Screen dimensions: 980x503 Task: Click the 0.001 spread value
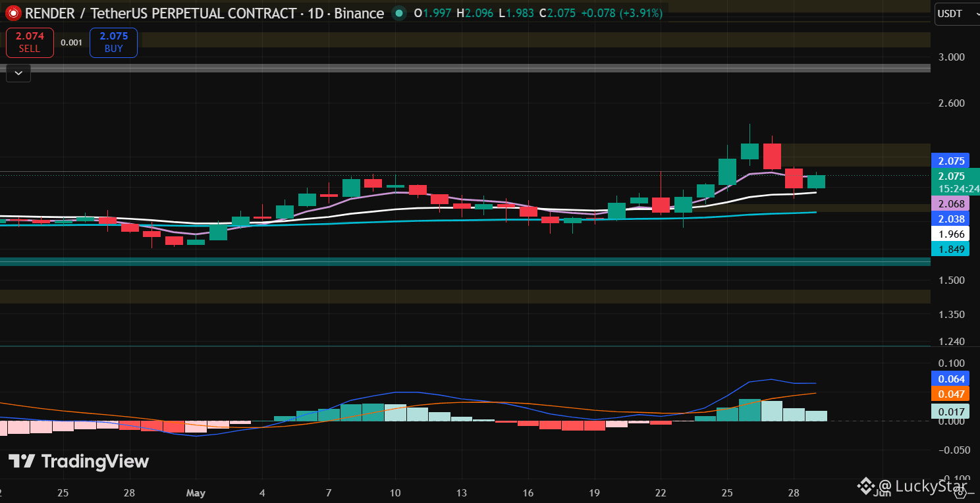(71, 43)
